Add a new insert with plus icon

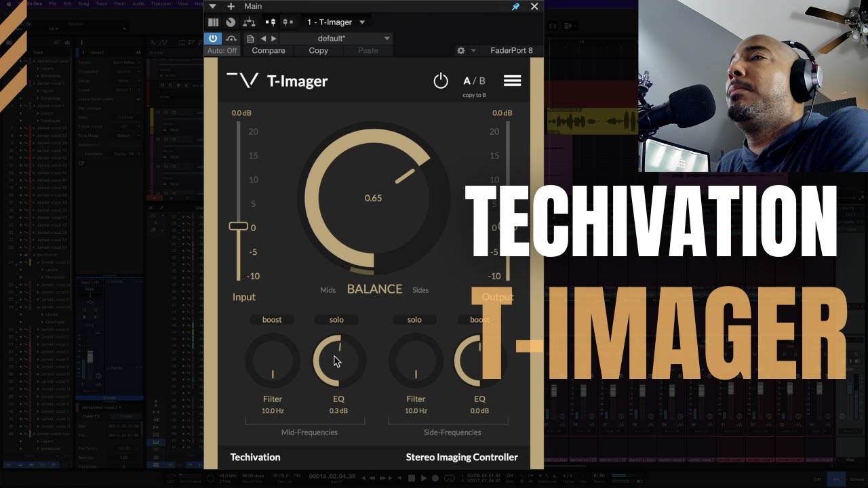(231, 6)
